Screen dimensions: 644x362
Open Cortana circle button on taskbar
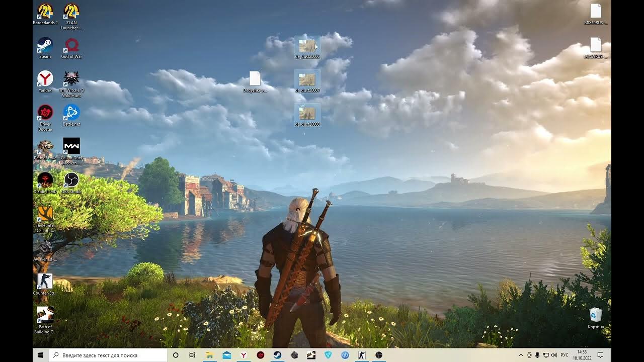pyautogui.click(x=176, y=355)
